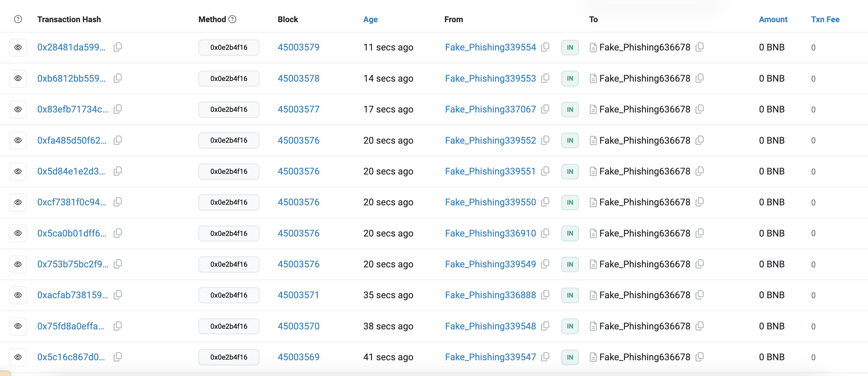Open block 45003571
The image size is (868, 376).
[x=298, y=295]
